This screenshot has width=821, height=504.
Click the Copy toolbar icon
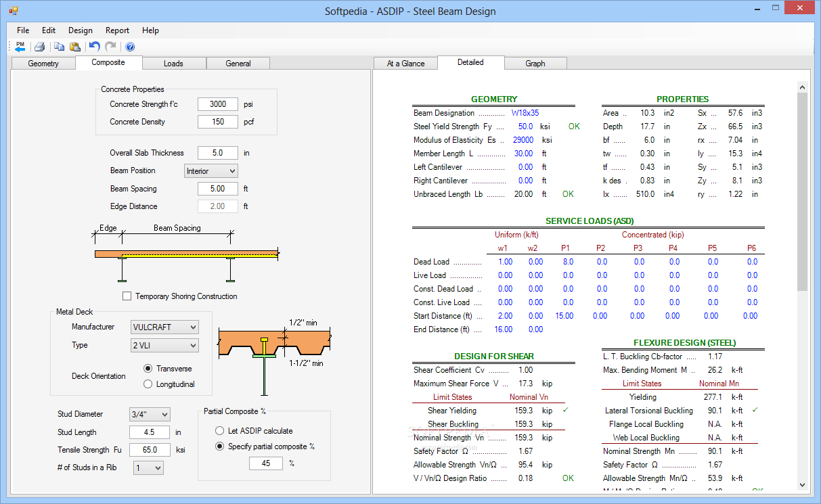coord(59,47)
